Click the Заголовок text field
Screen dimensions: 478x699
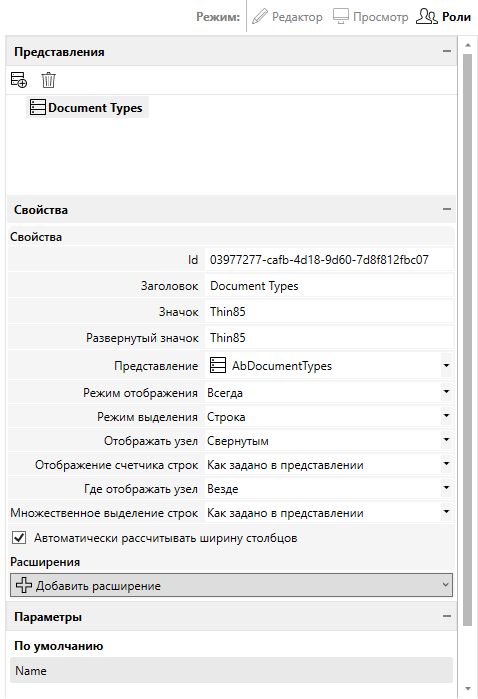pyautogui.click(x=330, y=286)
